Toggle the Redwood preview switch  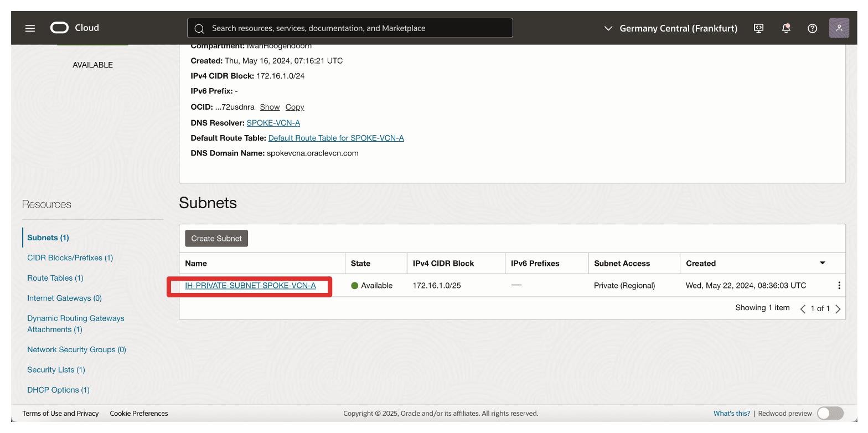click(830, 413)
